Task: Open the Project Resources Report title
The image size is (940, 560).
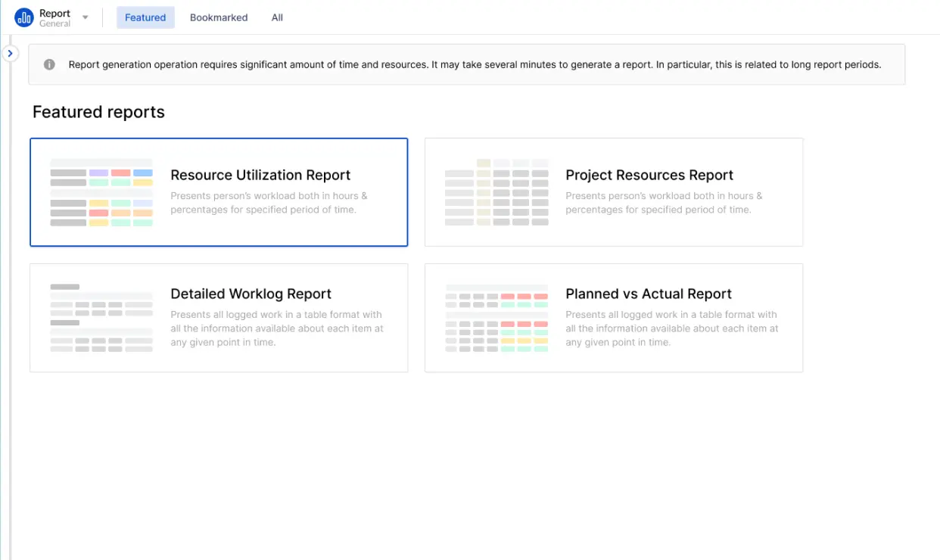Action: [x=649, y=175]
